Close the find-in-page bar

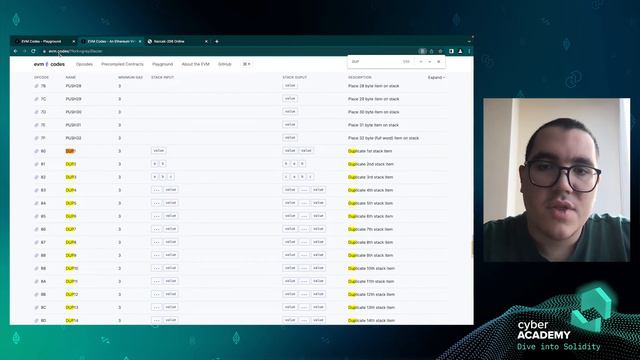[439, 62]
